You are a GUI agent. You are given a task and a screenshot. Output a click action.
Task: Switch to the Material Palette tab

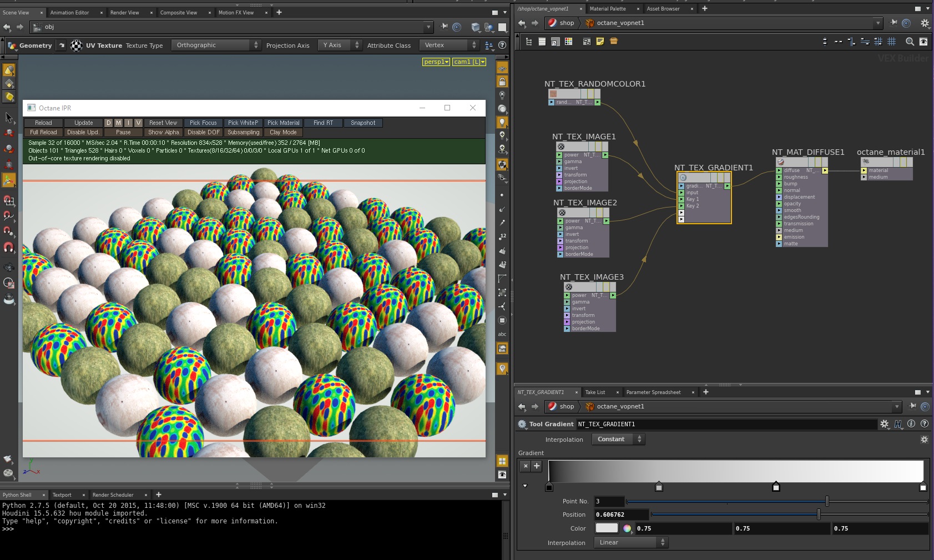608,9
